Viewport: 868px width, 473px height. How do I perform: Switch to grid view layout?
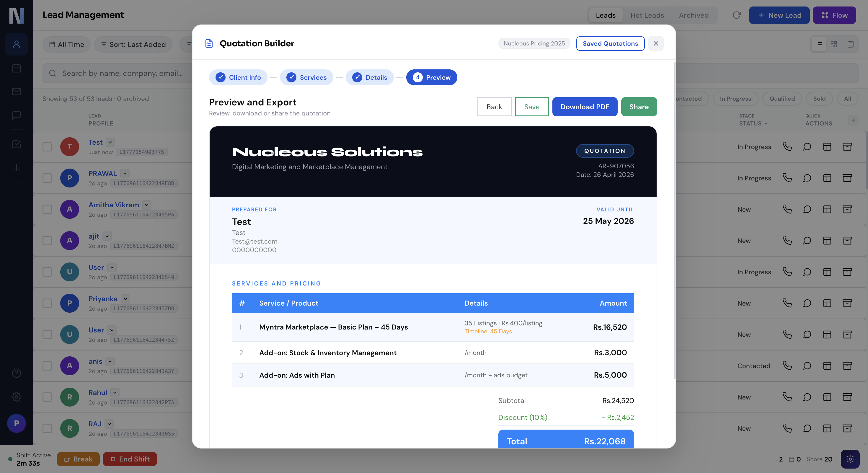(834, 44)
